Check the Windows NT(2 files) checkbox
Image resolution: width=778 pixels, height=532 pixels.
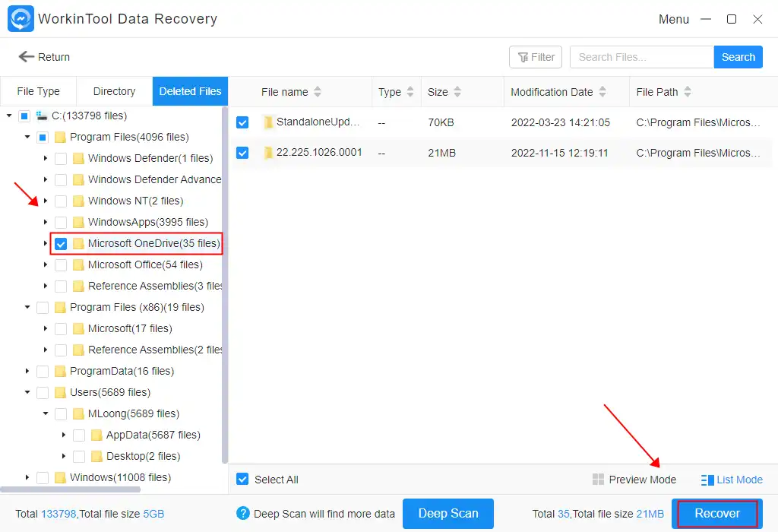point(61,201)
